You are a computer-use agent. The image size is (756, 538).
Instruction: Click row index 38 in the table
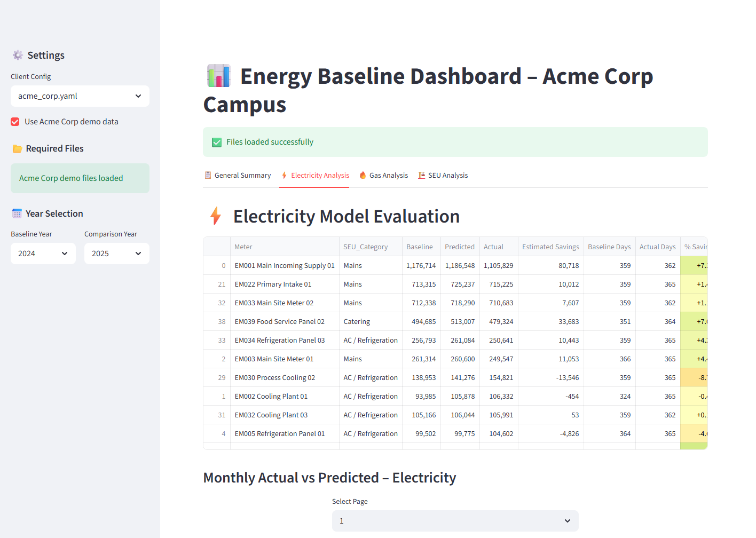217,321
